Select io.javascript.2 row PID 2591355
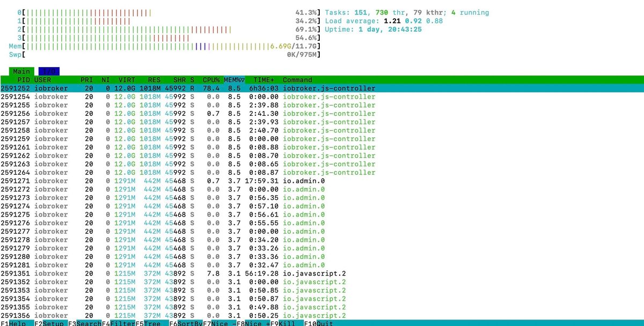The width and height of the screenshot is (644, 326). 322,307
